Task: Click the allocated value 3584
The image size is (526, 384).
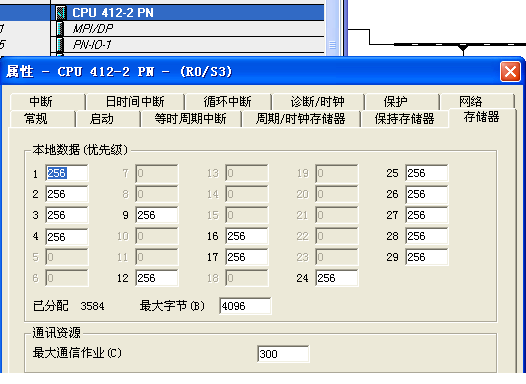Action: [x=92, y=306]
